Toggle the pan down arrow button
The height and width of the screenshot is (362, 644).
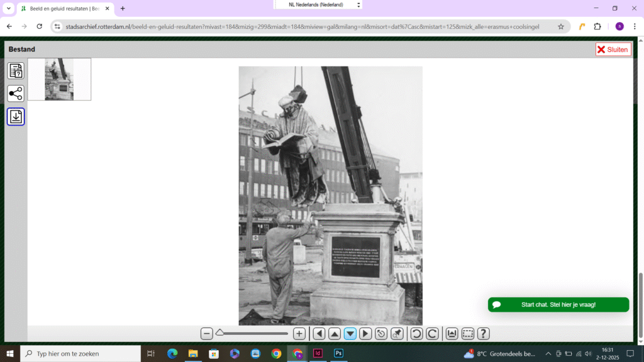(350, 334)
